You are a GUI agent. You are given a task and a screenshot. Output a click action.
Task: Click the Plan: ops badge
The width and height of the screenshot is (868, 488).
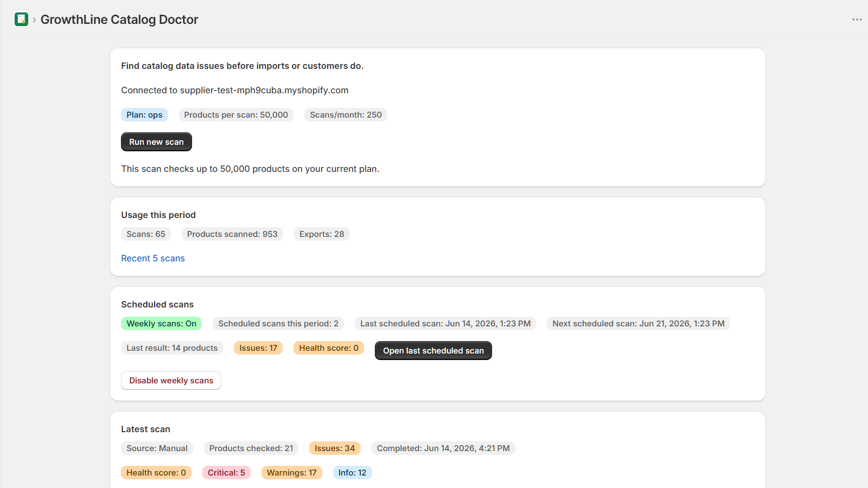click(144, 115)
